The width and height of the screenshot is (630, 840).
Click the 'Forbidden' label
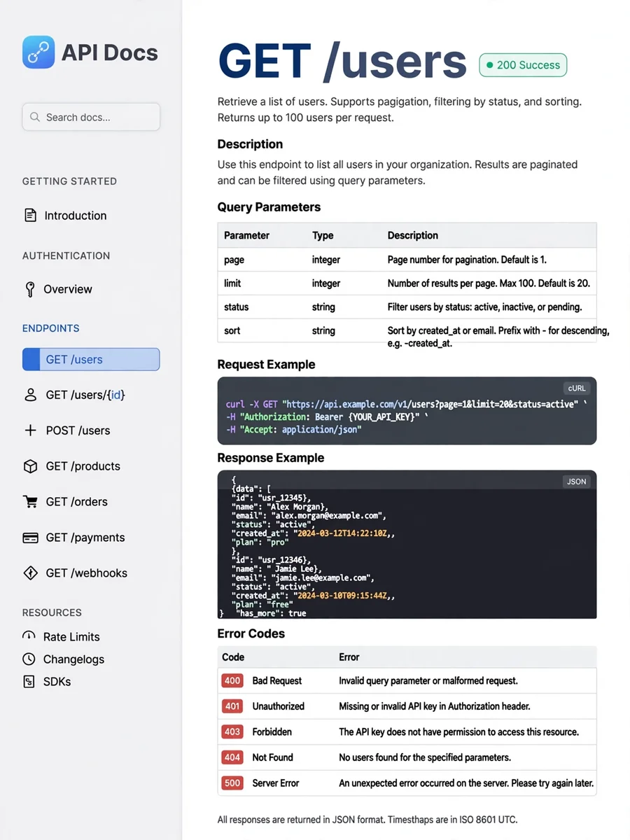click(x=272, y=731)
